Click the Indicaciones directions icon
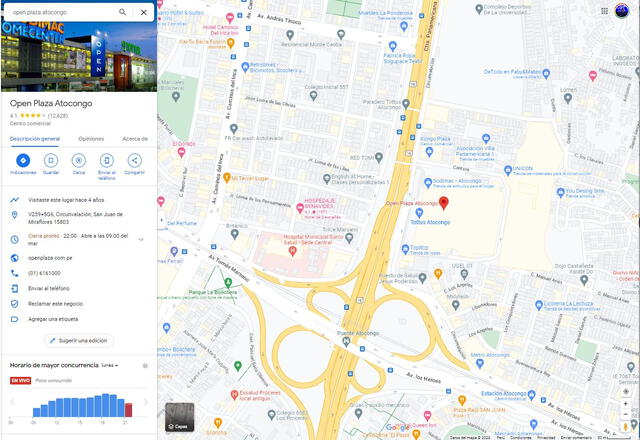 coord(23,160)
